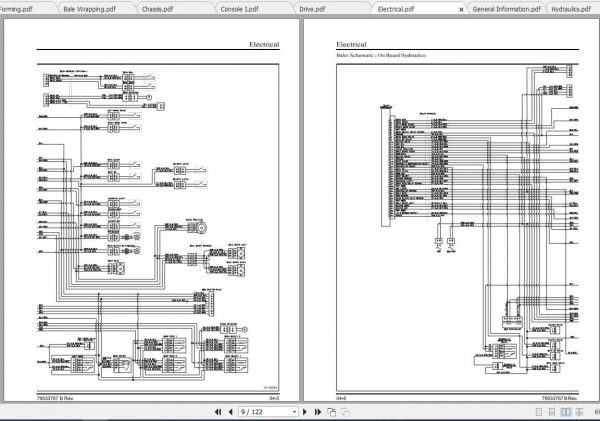Click the 'Electrical' header on left page
This screenshot has height=421, width=600.
[x=264, y=44]
